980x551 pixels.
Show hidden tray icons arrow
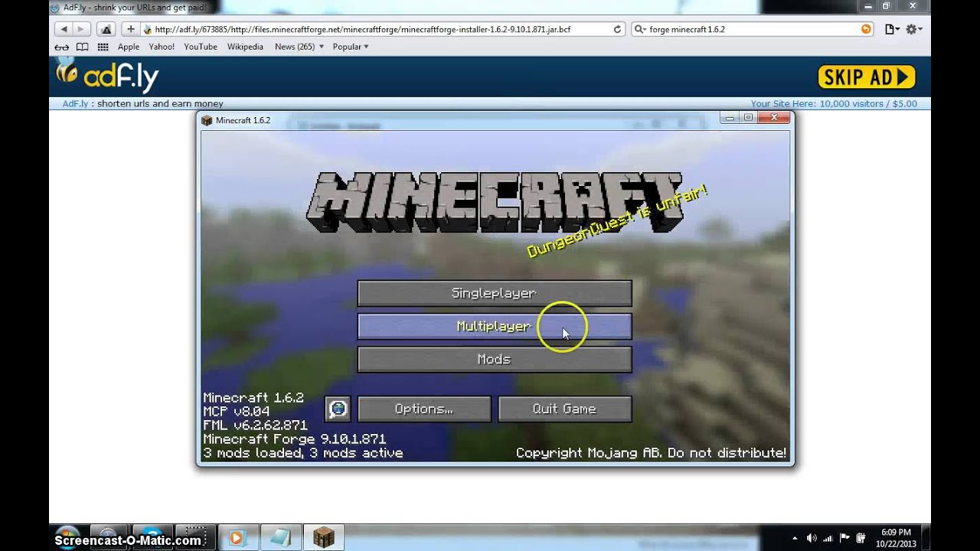pos(795,538)
